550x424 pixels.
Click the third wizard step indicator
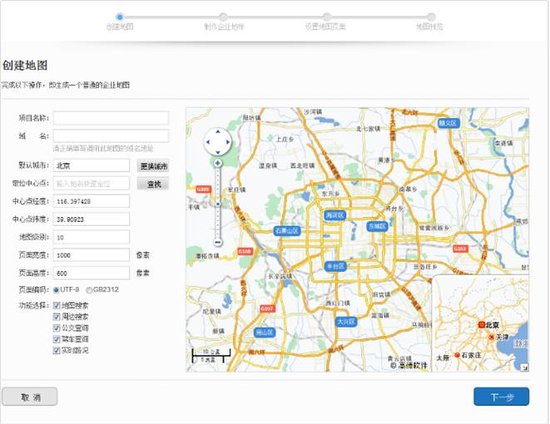point(327,16)
